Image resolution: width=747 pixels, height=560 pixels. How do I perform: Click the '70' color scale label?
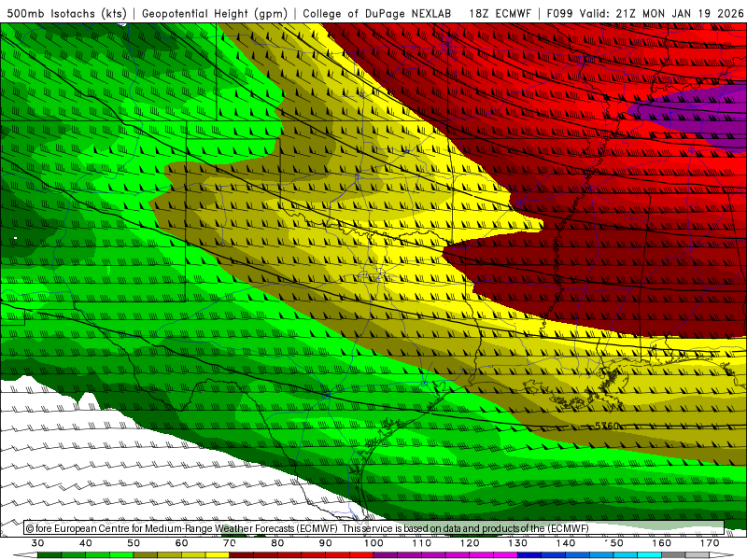tap(230, 543)
